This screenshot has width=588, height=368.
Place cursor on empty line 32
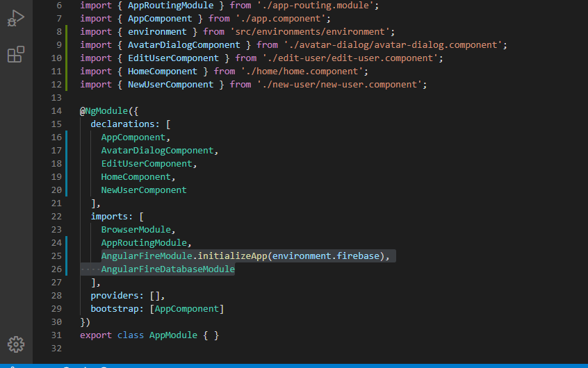click(209, 349)
